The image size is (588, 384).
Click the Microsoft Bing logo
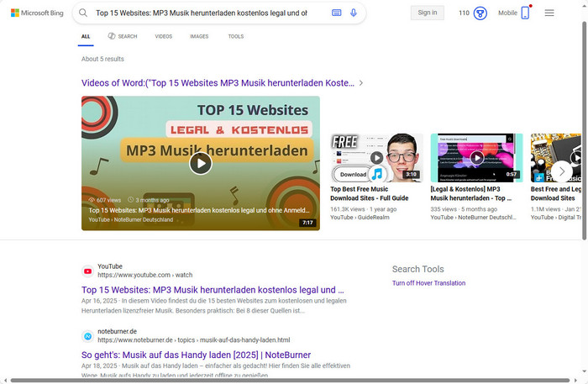point(37,13)
